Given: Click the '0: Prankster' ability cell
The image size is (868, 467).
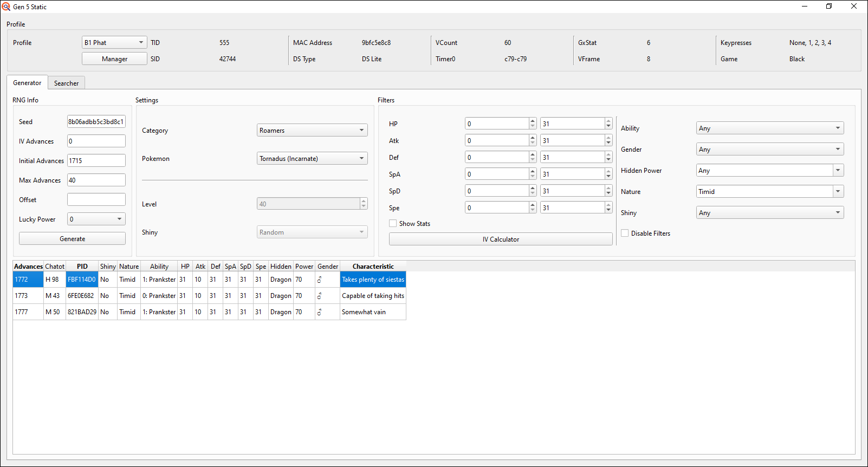Looking at the screenshot, I should tap(159, 295).
